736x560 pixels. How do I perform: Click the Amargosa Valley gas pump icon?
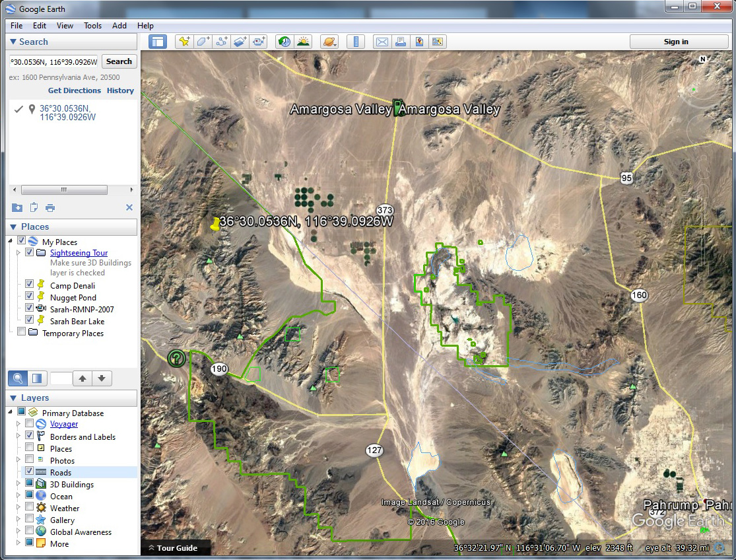tap(399, 108)
